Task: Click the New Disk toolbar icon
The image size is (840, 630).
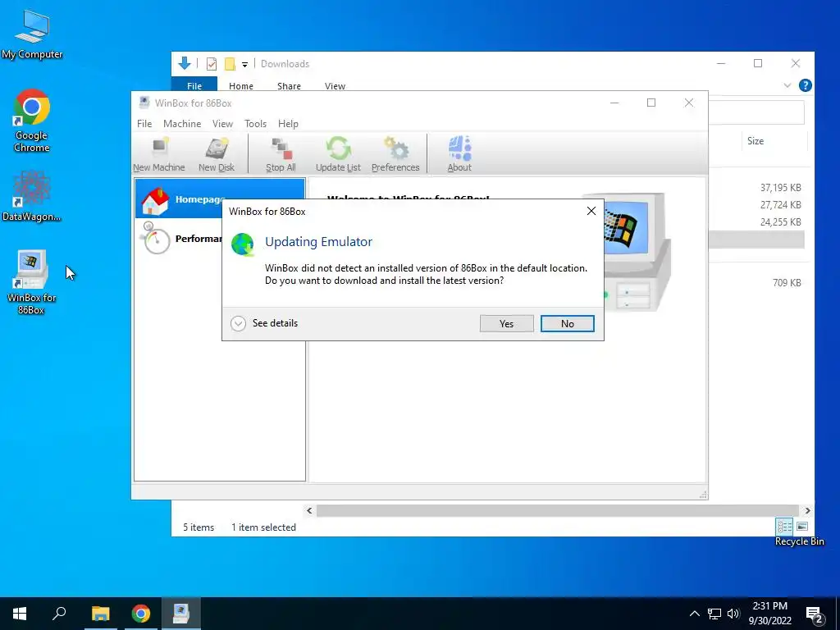Action: (217, 154)
